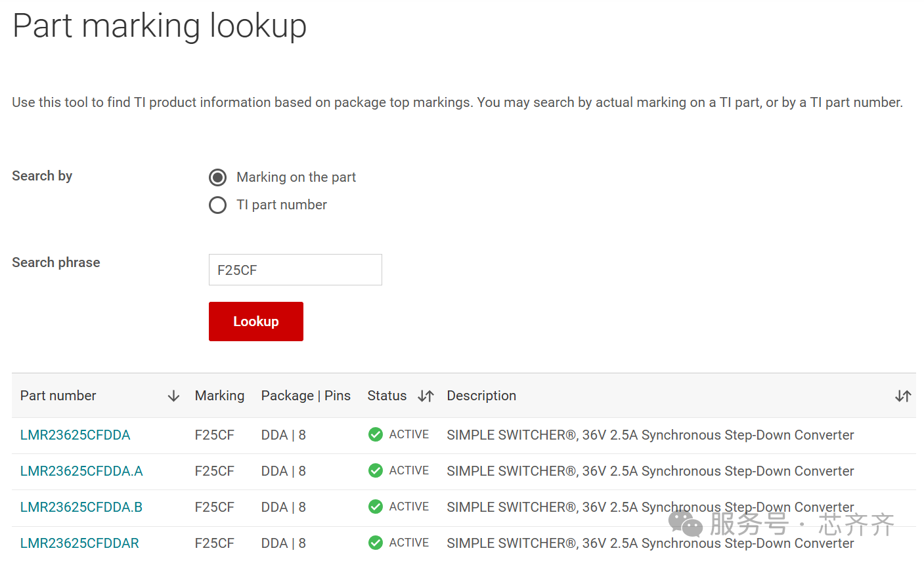Click the ACTIVE status text for LMR23625CFDDA.B
This screenshot has width=924, height=561.
[x=409, y=507]
